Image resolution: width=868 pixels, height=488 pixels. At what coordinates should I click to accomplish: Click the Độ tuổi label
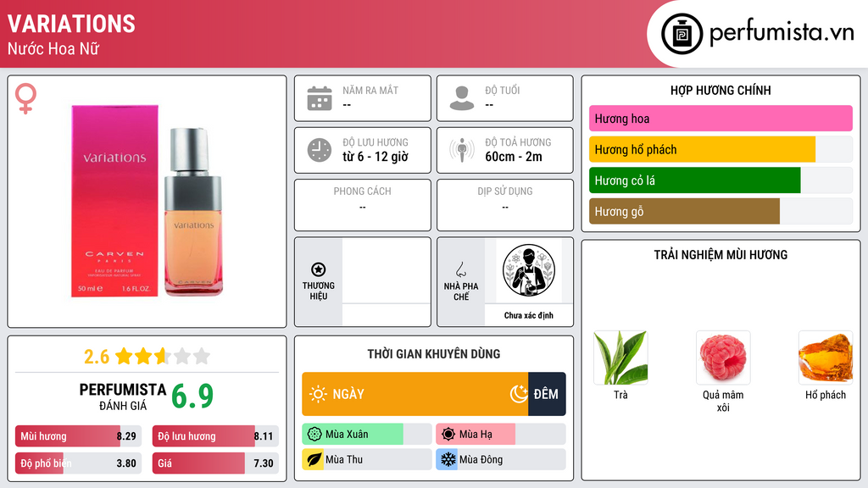pos(503,90)
